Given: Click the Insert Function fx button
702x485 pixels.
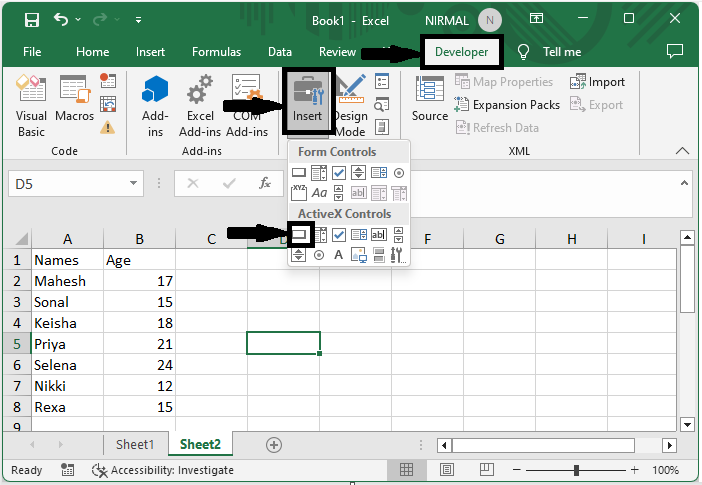Looking at the screenshot, I should tap(265, 183).
